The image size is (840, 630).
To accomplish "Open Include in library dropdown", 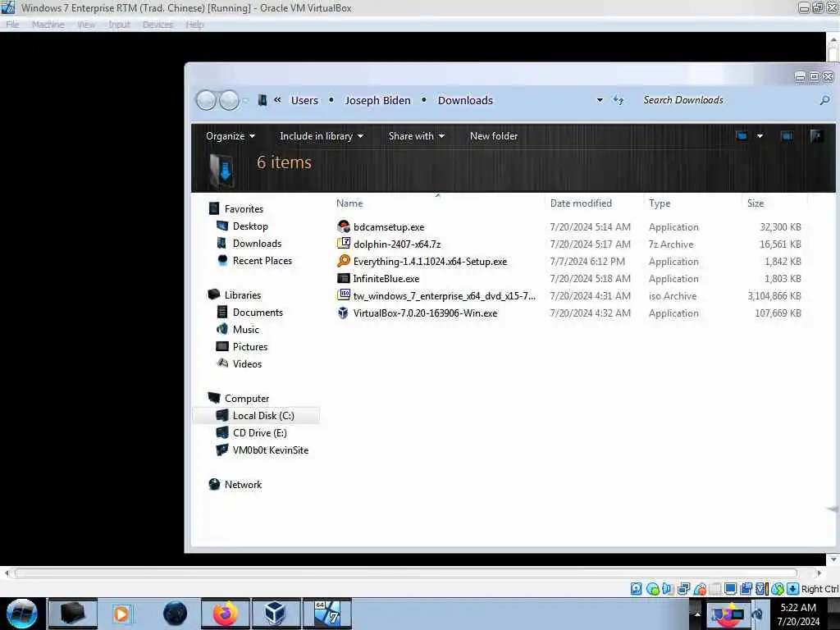I will [322, 136].
